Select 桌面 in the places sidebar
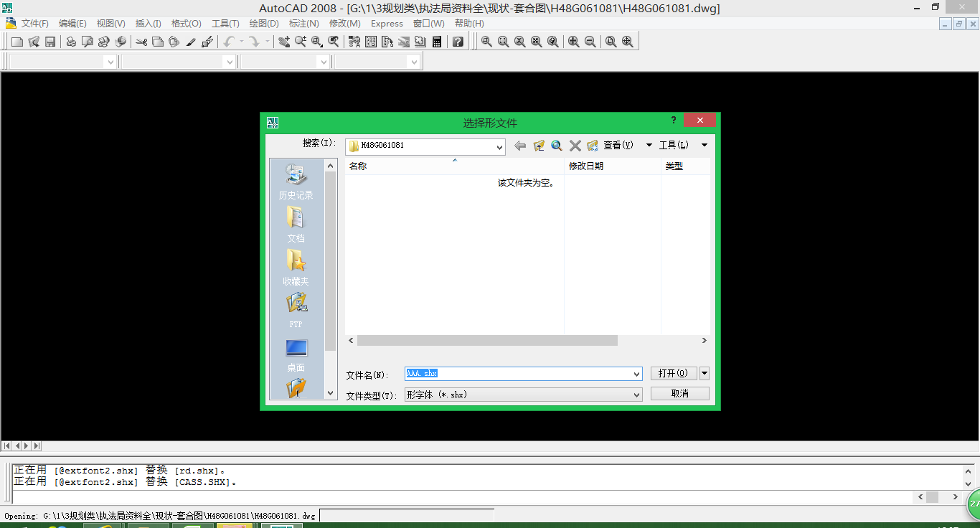 tap(296, 354)
